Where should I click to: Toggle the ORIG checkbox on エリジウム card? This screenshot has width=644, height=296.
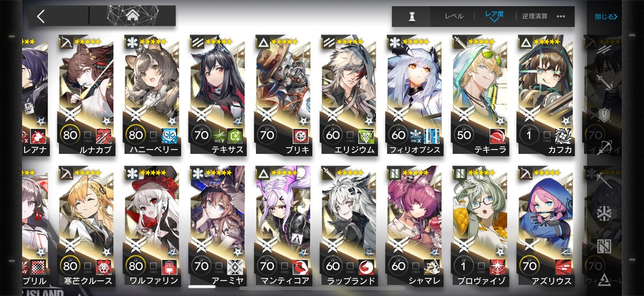pos(350,135)
